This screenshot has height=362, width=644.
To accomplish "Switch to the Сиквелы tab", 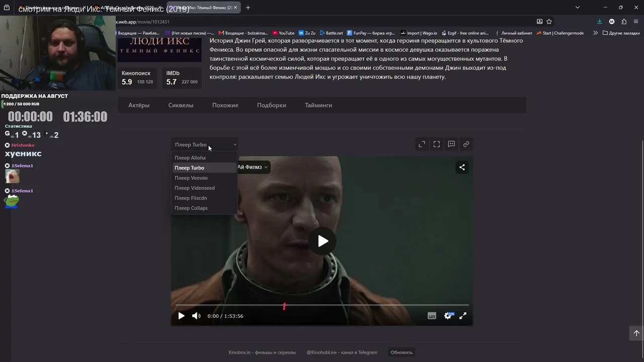I will pyautogui.click(x=181, y=105).
